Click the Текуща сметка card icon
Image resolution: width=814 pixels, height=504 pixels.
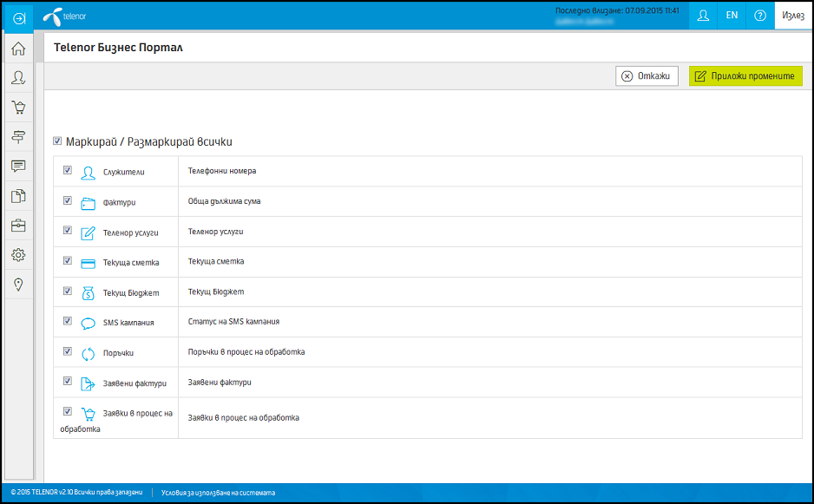pyautogui.click(x=89, y=264)
